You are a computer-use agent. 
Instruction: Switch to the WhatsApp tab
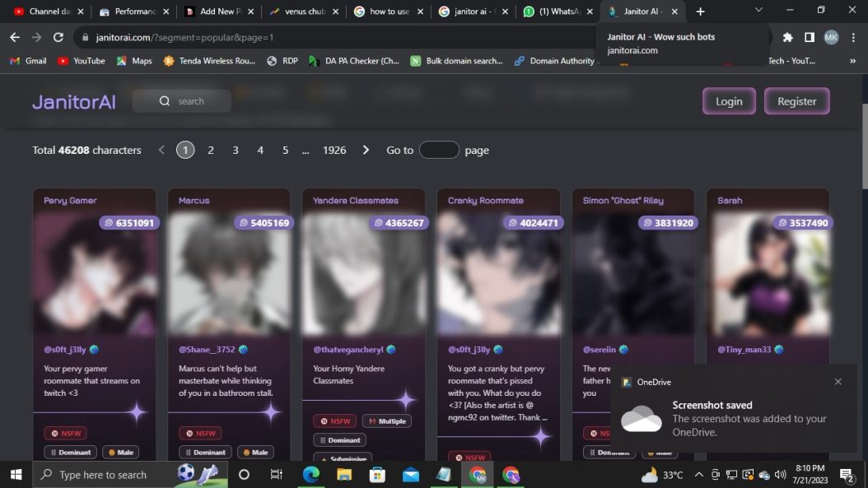tap(559, 11)
